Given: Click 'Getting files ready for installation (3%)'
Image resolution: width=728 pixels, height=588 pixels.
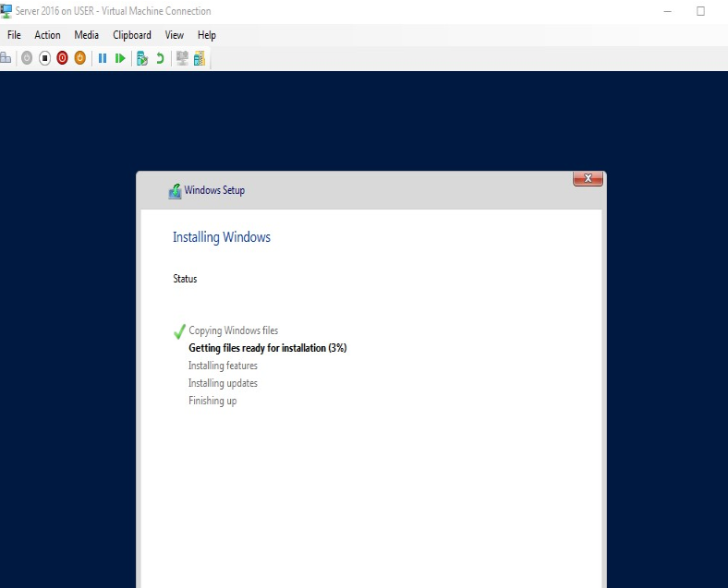Looking at the screenshot, I should [x=267, y=348].
